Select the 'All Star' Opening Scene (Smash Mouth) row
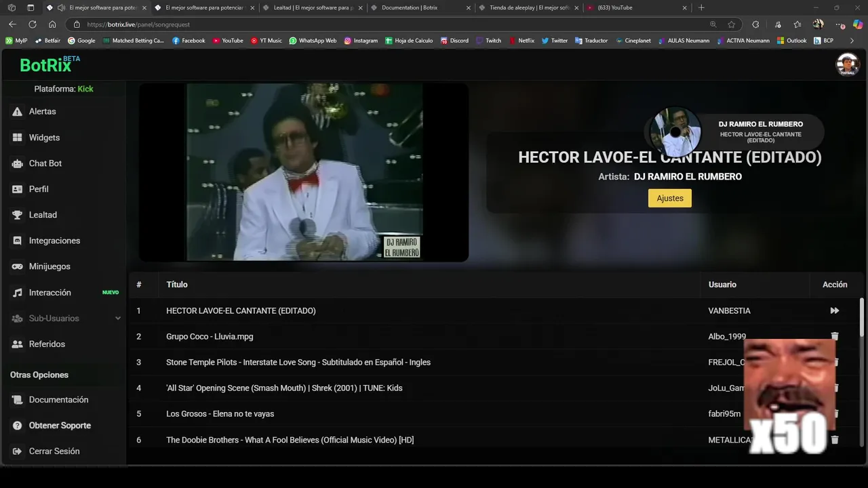Screen dimensions: 868x488 point(495,388)
